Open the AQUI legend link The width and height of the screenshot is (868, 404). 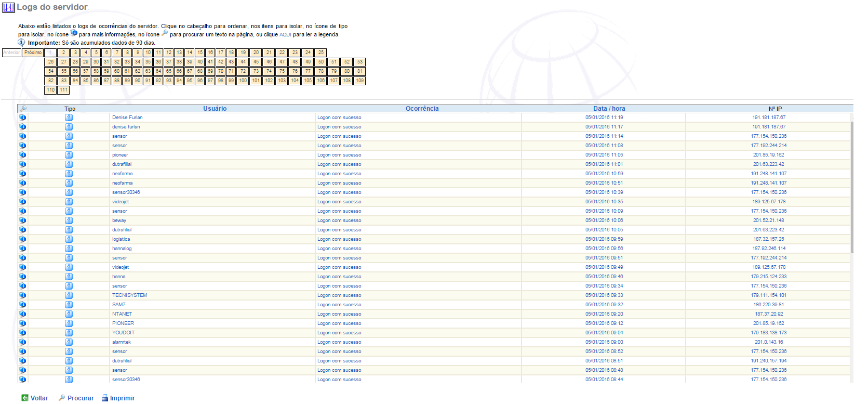click(x=285, y=35)
